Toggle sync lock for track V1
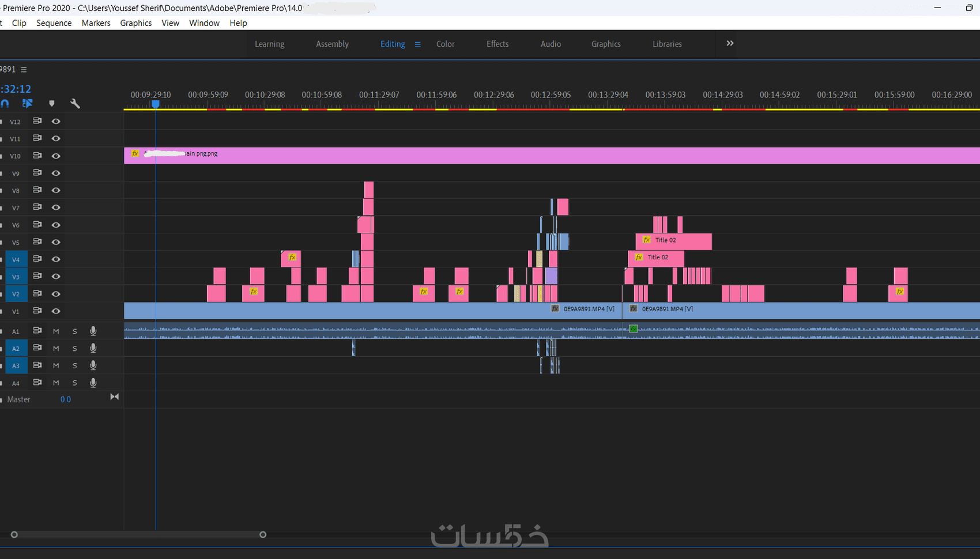 click(37, 311)
